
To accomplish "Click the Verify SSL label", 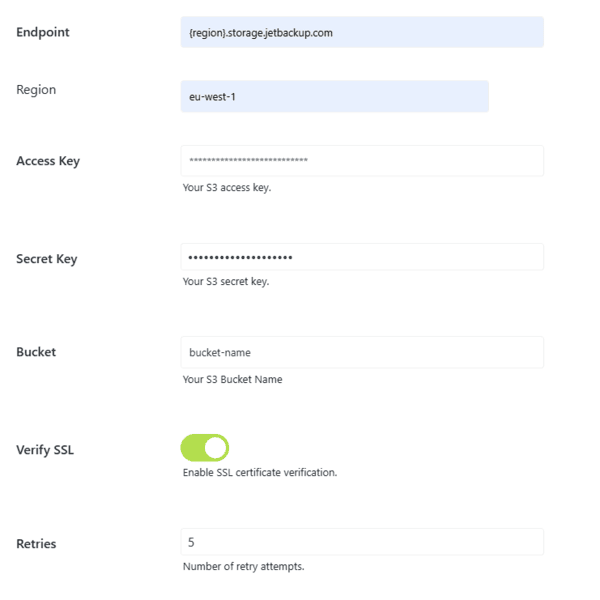I will [x=45, y=450].
